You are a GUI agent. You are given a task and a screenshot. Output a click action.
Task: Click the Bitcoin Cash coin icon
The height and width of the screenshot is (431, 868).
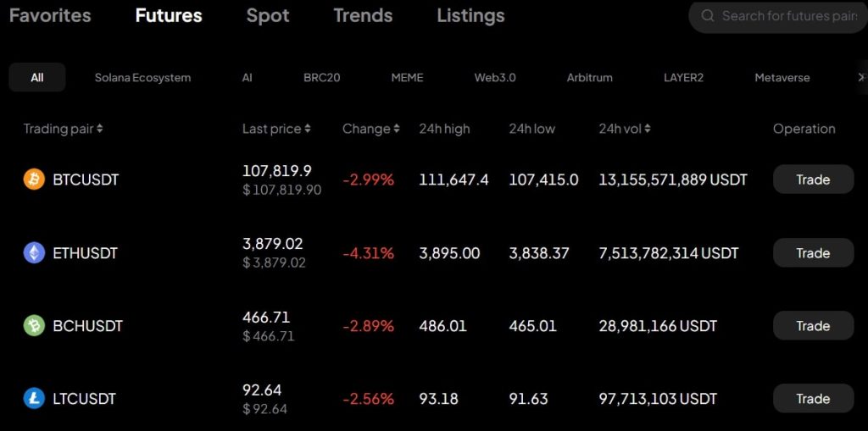click(x=34, y=326)
